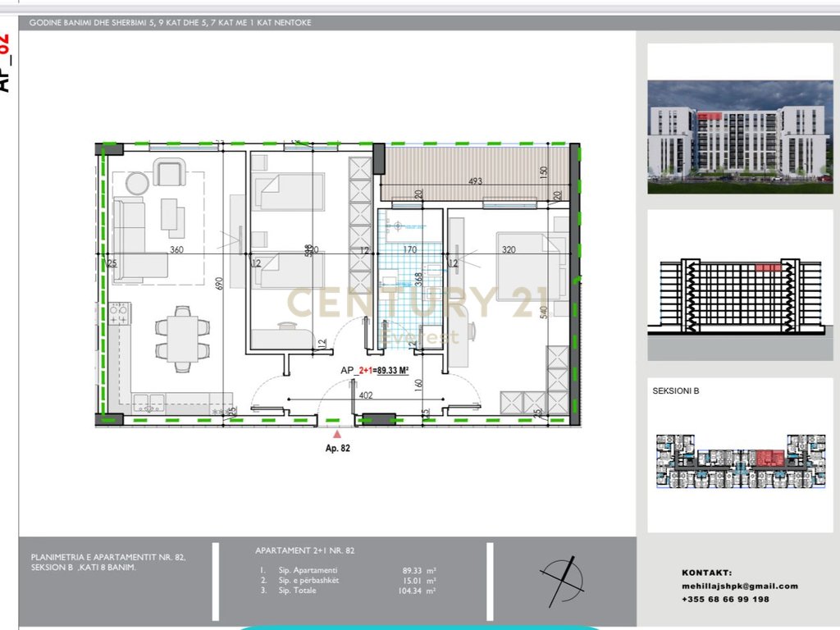840x630 pixels.
Task: Click the balcony dimension '493'
Action: 475,181
